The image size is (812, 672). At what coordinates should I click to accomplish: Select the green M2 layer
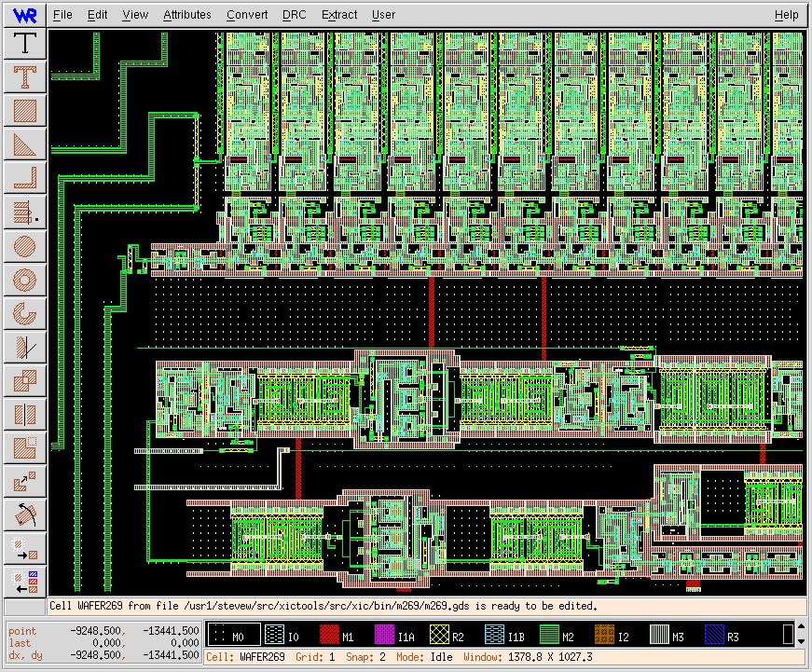click(558, 635)
